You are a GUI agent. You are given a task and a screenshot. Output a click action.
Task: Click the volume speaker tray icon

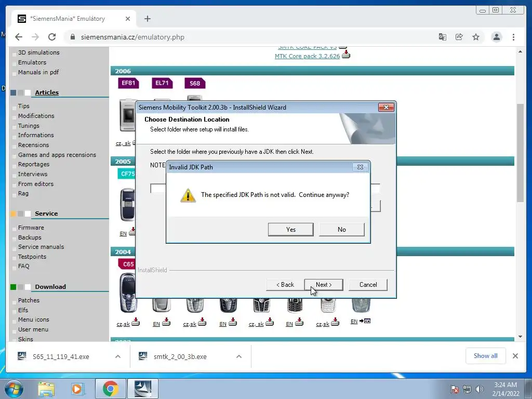click(x=479, y=389)
